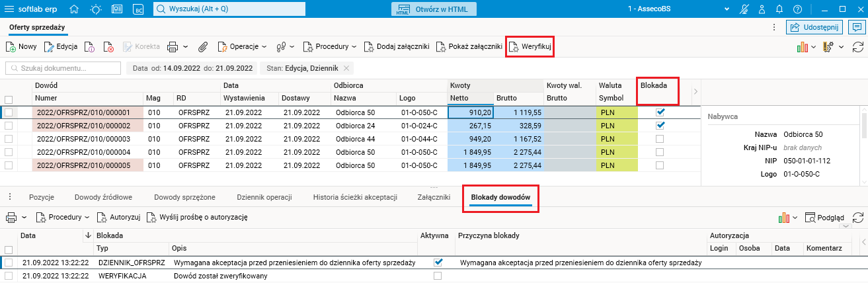The image size is (868, 291).
Task: Open print options arrow in main toolbar
Action: coord(185,47)
